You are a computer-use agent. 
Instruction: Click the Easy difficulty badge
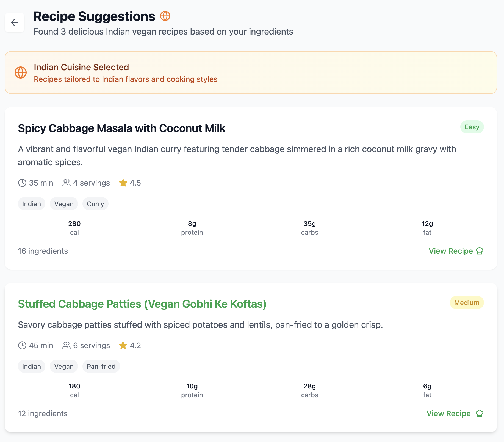click(472, 127)
